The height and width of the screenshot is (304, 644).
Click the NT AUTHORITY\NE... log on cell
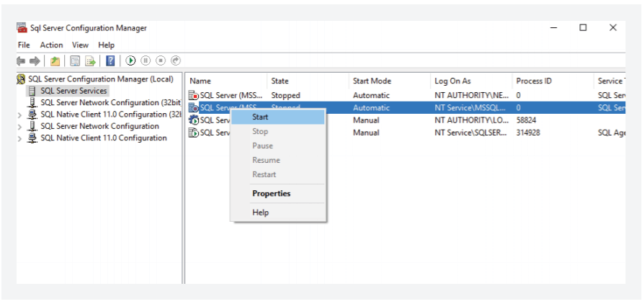click(x=472, y=95)
